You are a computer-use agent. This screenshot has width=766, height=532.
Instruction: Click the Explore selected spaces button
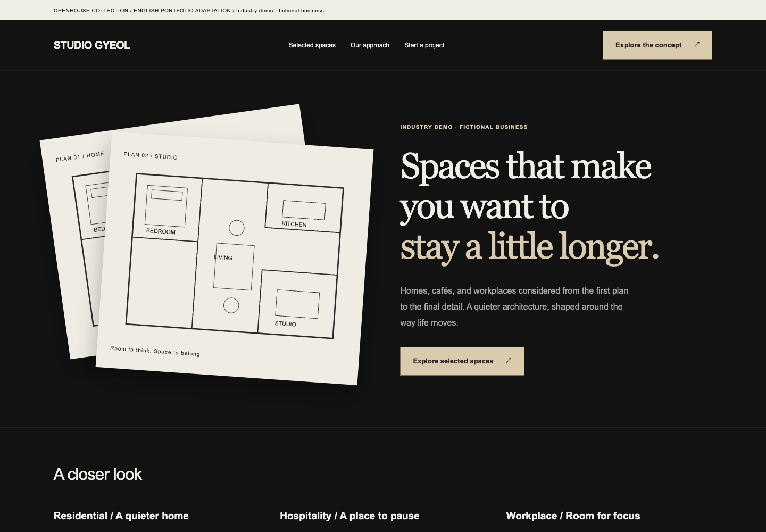[462, 361]
